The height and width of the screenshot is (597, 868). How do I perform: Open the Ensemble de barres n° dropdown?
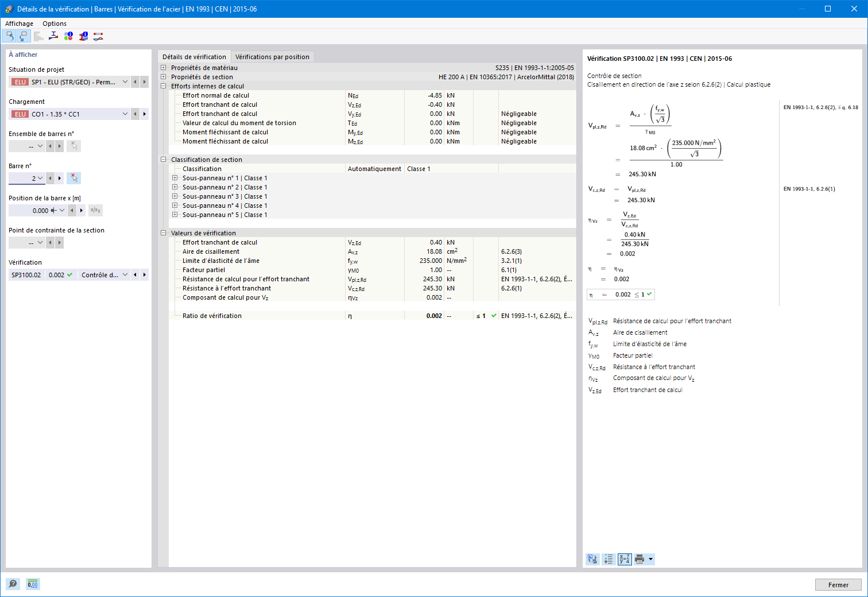click(40, 146)
